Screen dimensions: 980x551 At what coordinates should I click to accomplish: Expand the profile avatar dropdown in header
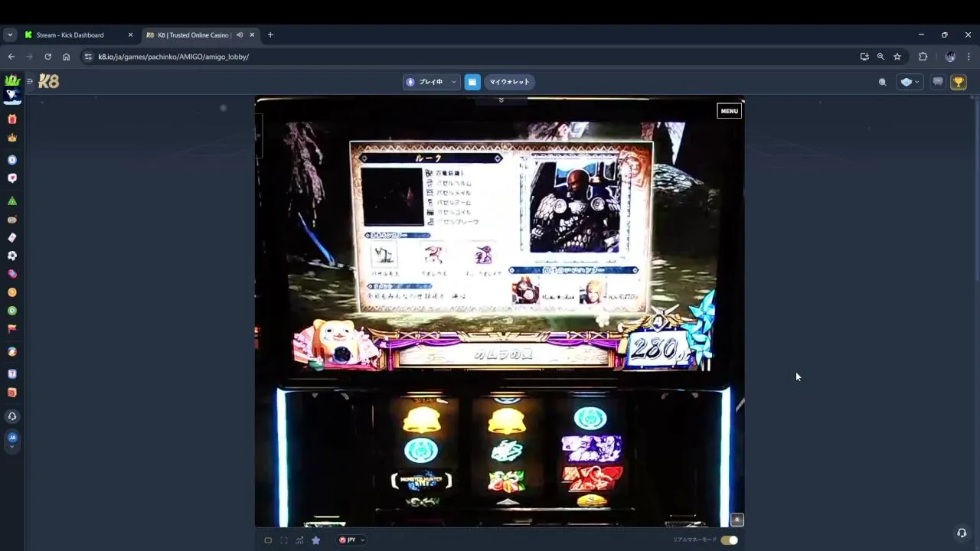910,82
